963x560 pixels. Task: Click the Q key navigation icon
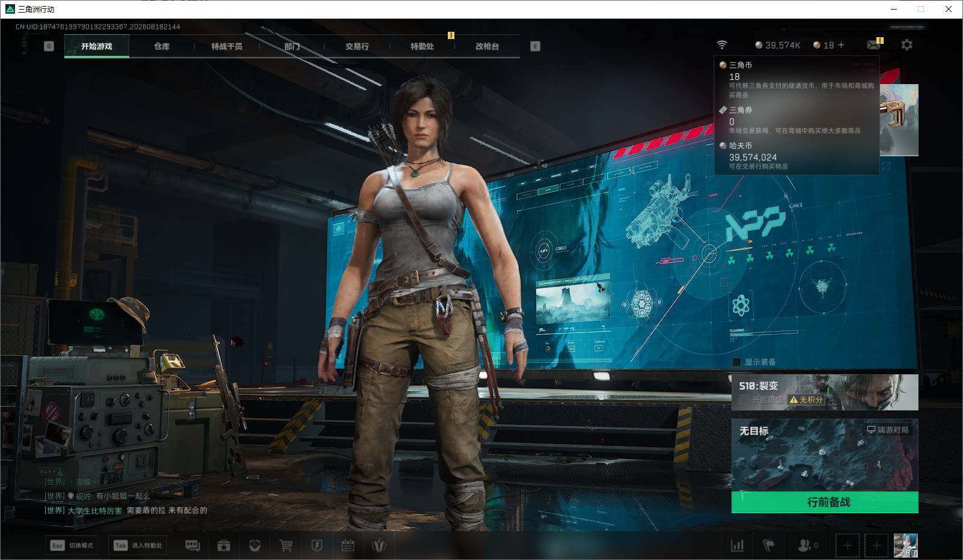(x=49, y=46)
